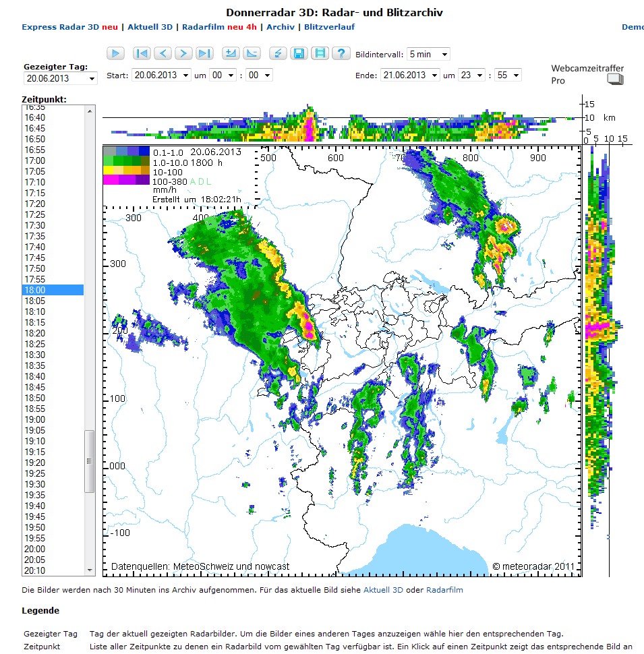Screen dimensions: 644x654
Task: Click the Webcamzeitraffer Pro camera icon
Action: [615, 79]
